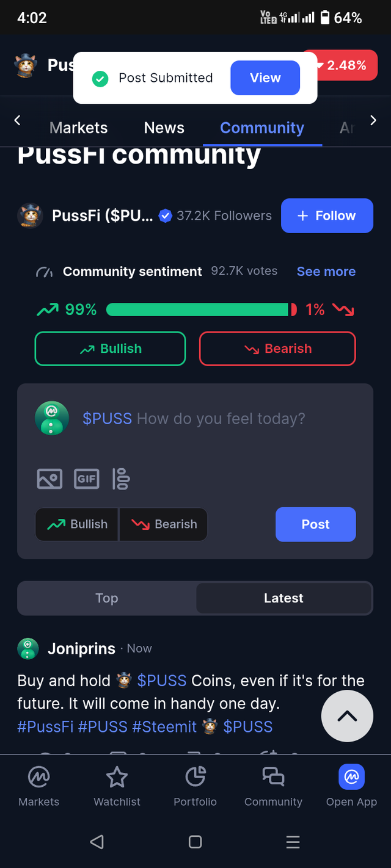Add a GIF to the post
Viewport: 391px width, 868px height.
[x=87, y=479]
